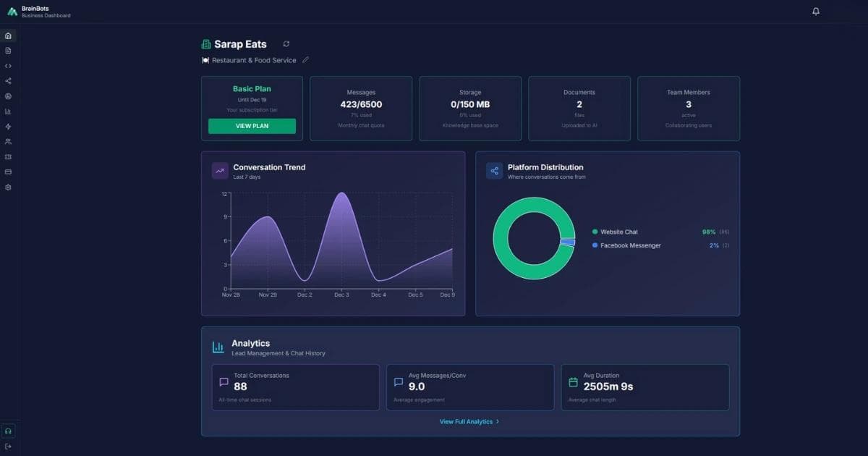The image size is (868, 456).
Task: Open the code snippet icon in sidebar
Action: point(7,66)
